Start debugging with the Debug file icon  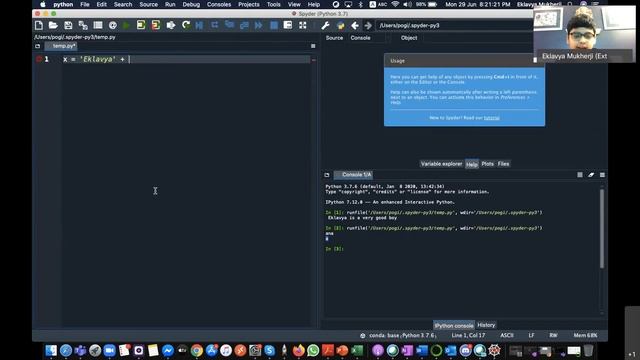coord(200,25)
